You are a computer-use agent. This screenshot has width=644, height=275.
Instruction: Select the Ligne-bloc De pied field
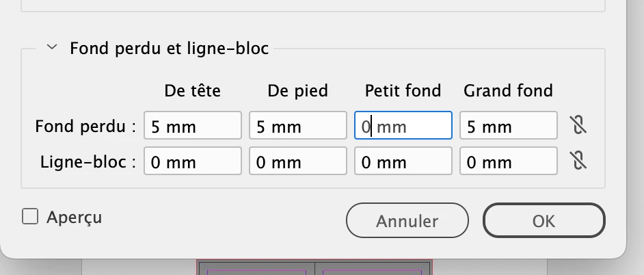point(297,161)
